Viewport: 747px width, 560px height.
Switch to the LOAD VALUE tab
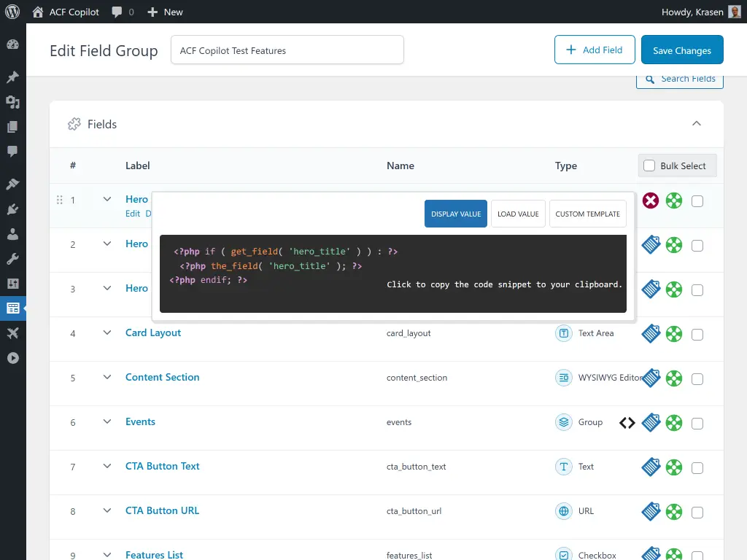[518, 214]
